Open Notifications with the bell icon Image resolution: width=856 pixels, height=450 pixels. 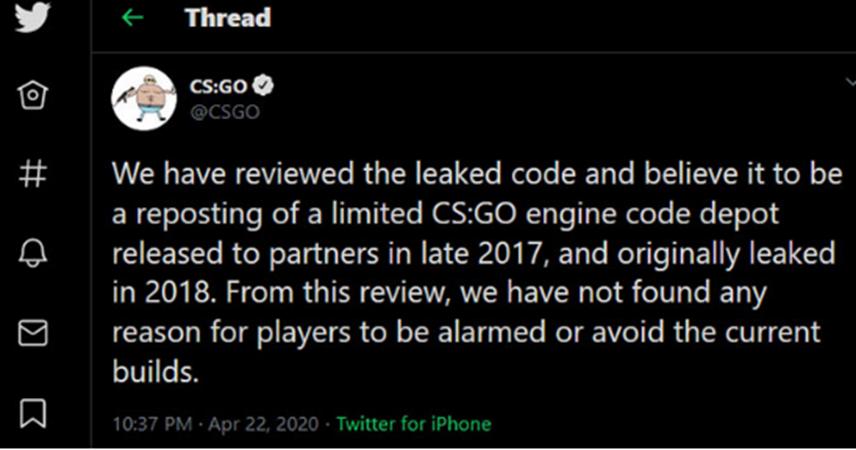click(35, 254)
